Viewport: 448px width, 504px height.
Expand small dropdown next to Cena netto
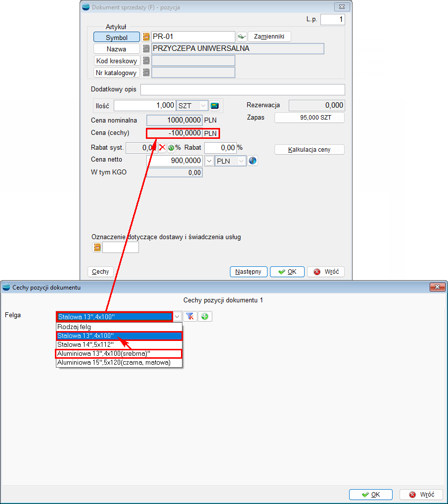coord(209,161)
